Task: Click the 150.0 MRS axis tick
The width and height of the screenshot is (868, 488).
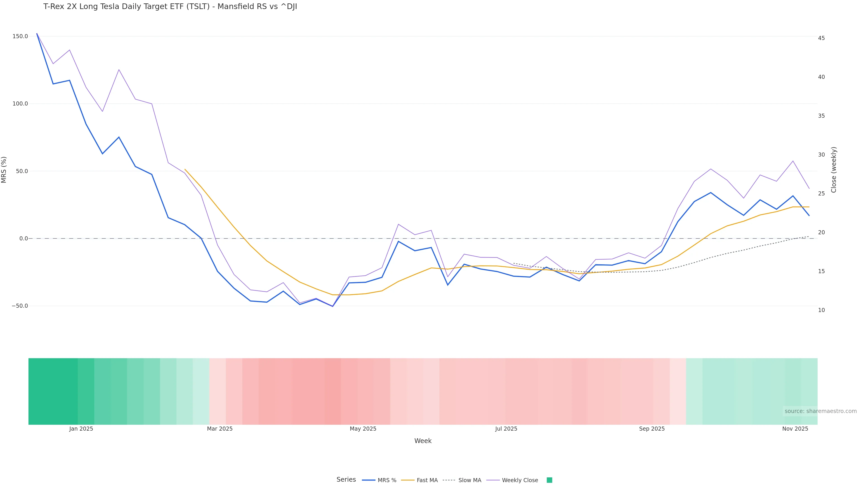Action: coord(20,36)
